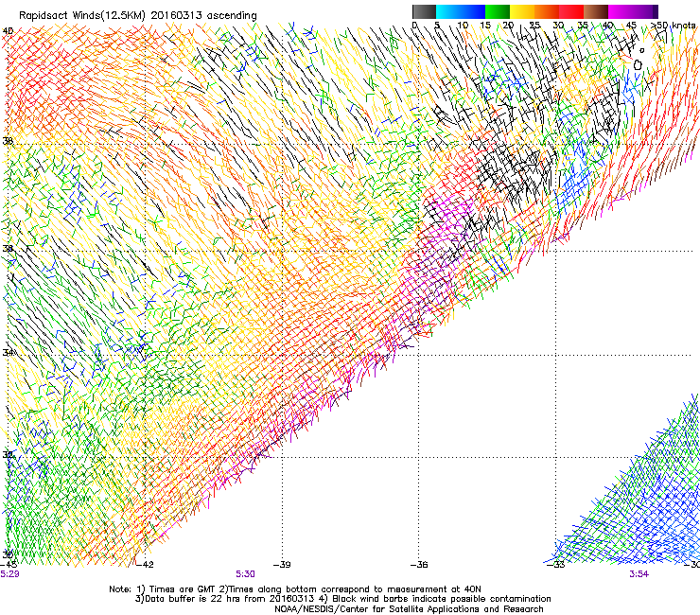Click the '20' label under the color scale
Image resolution: width=700 pixels, height=615 pixels.
[508, 26]
